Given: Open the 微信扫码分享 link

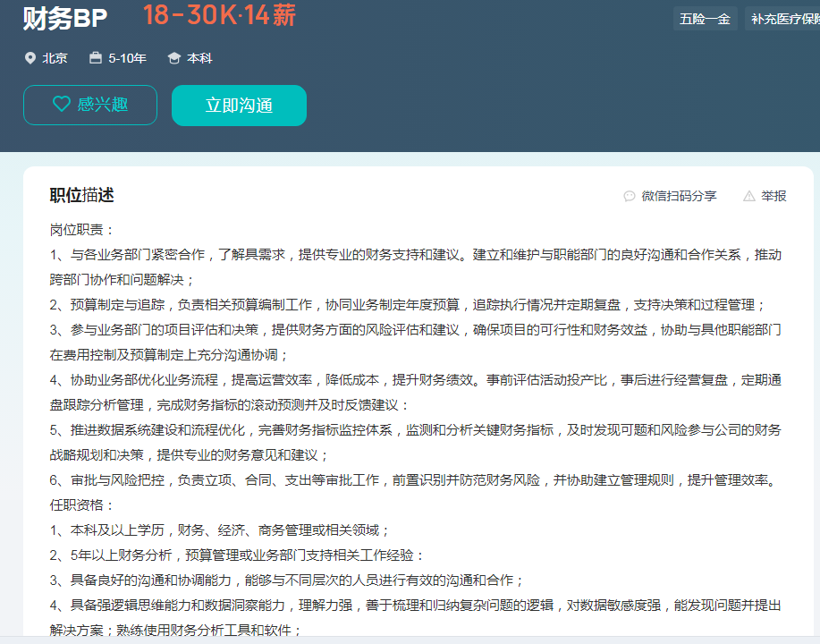Looking at the screenshot, I should (679, 196).
